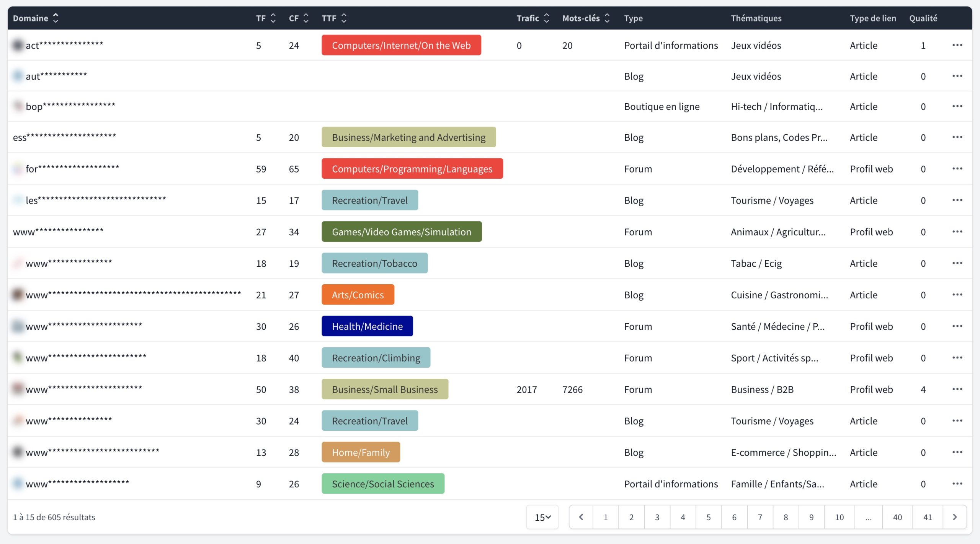Click the for*** forum domain row
The width and height of the screenshot is (980, 544).
[x=72, y=169]
